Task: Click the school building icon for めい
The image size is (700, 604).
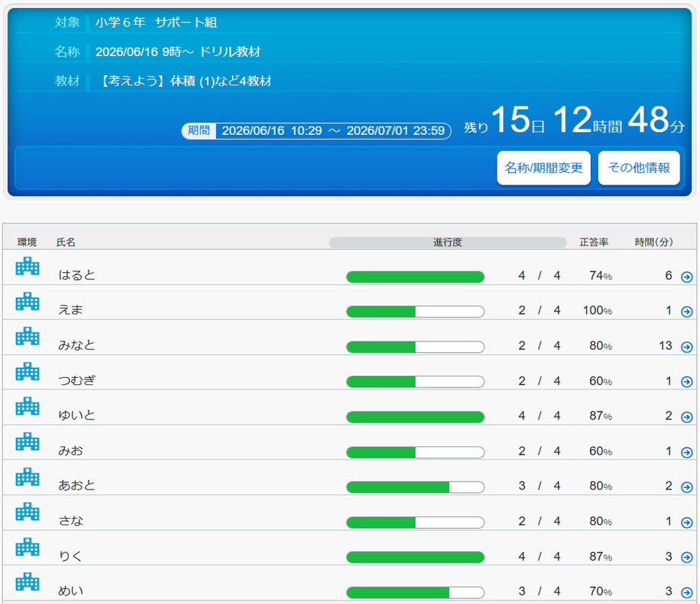Action: click(28, 581)
